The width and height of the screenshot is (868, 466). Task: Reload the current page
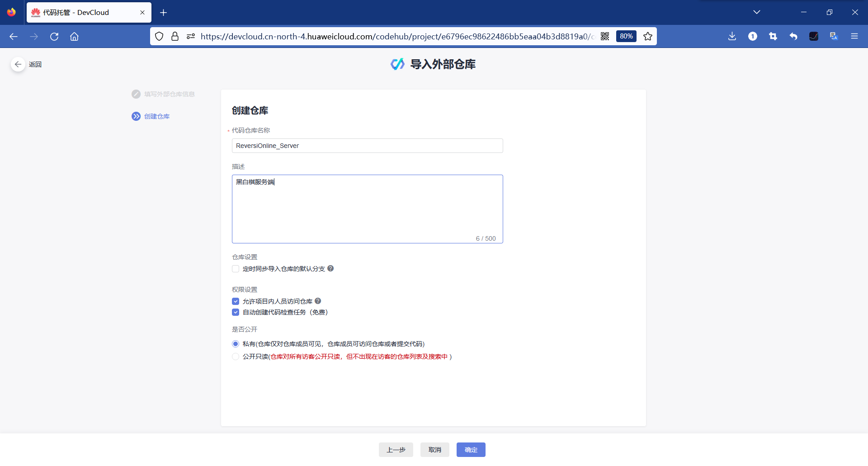click(x=54, y=36)
